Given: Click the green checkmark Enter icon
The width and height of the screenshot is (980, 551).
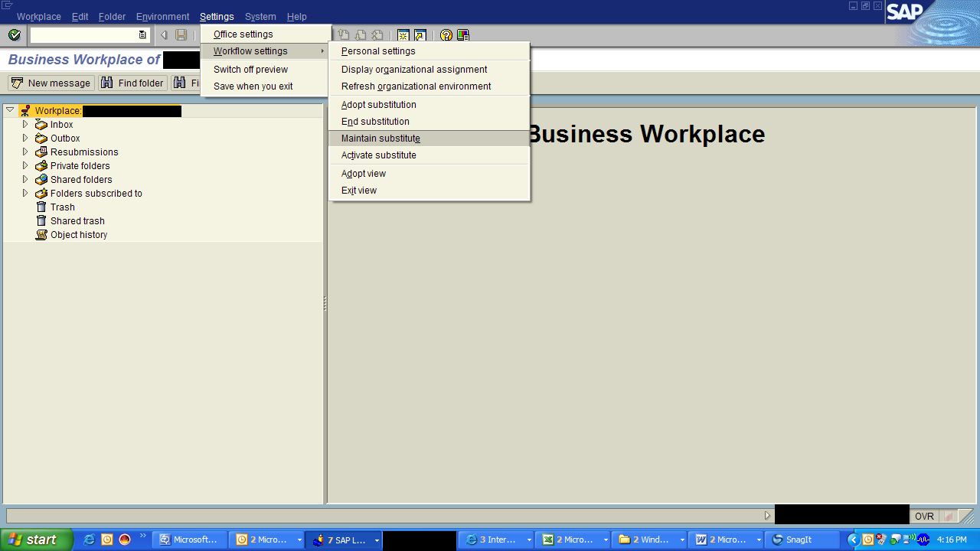Looking at the screenshot, I should point(13,34).
